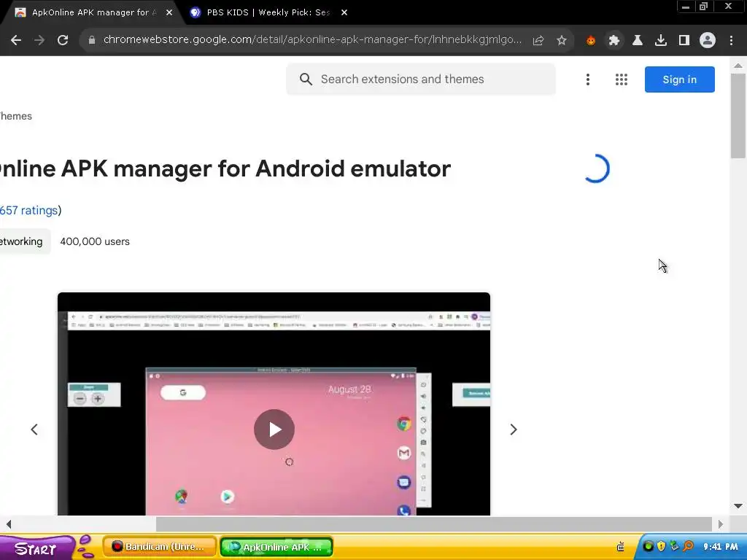
Task: Open the Extensions puzzle piece menu
Action: pyautogui.click(x=614, y=41)
